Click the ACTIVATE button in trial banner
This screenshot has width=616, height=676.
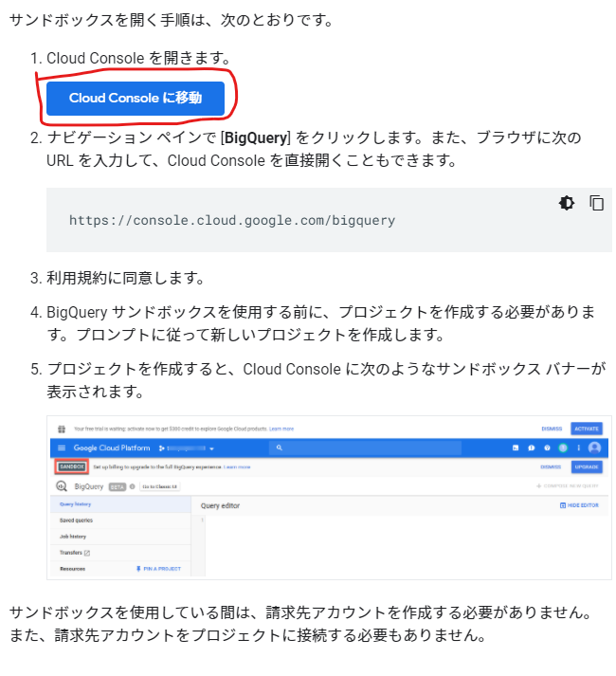[x=587, y=429]
